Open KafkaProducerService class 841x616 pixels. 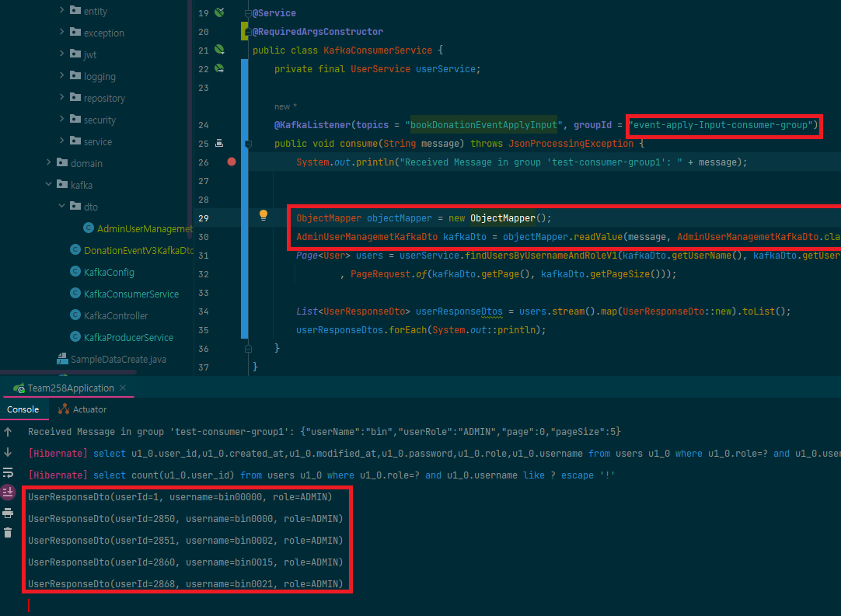pyautogui.click(x=128, y=337)
